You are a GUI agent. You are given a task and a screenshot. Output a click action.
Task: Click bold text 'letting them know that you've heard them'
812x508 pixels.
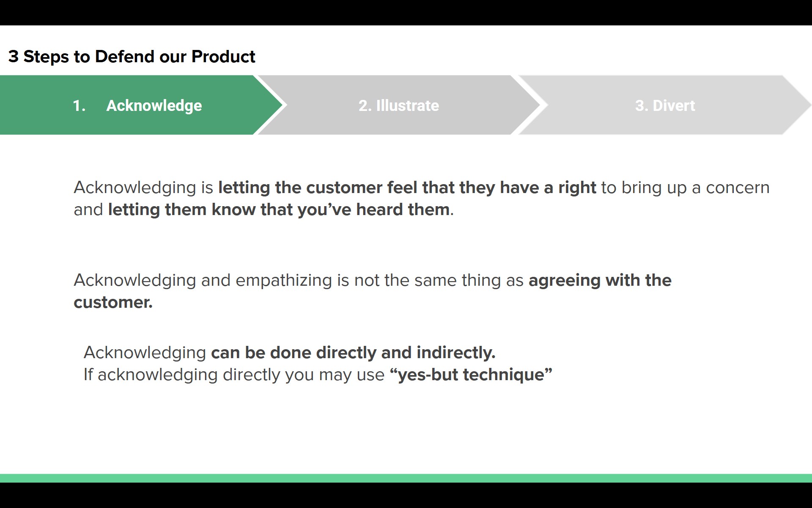(x=279, y=210)
